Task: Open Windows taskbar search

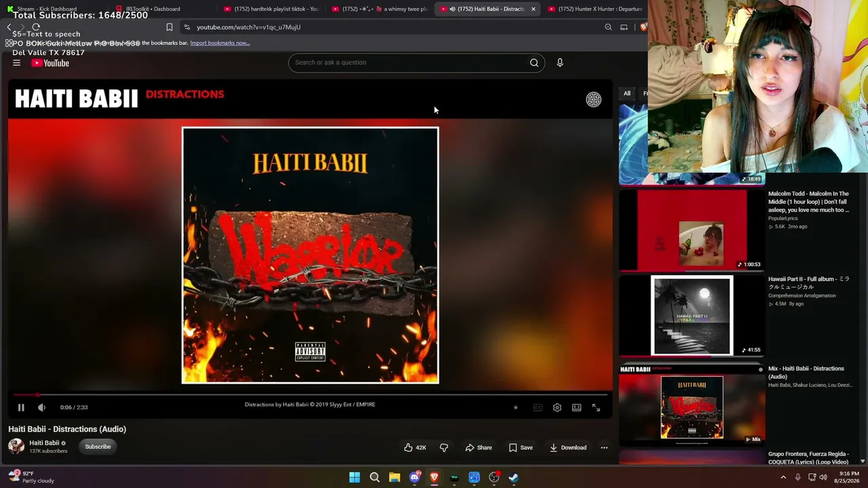Action: click(x=374, y=477)
